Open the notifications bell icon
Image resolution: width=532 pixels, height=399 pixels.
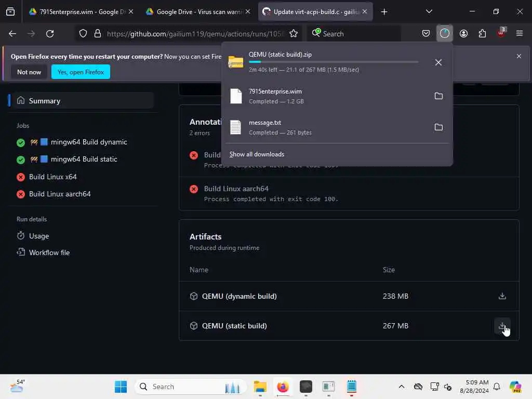click(497, 387)
